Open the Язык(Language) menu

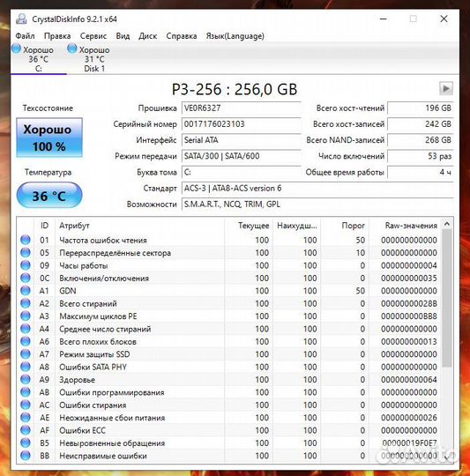(235, 36)
